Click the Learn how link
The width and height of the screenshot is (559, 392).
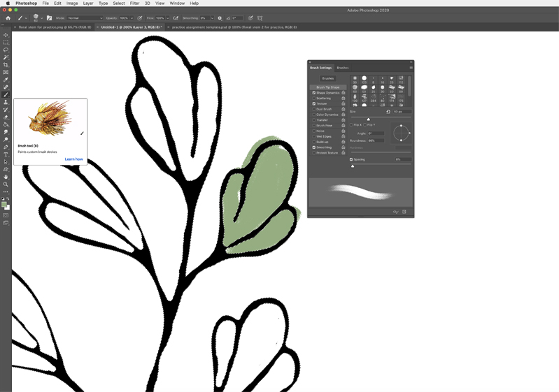[73, 159]
